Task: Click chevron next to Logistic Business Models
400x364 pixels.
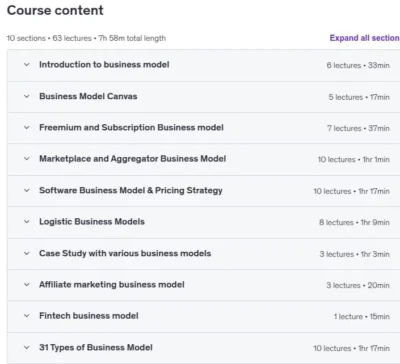Action: point(27,222)
